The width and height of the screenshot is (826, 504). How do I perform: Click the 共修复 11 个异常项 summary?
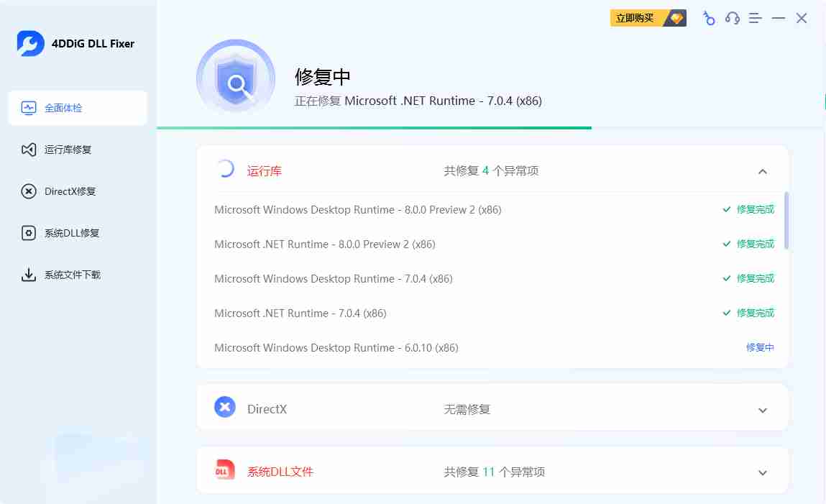494,472
